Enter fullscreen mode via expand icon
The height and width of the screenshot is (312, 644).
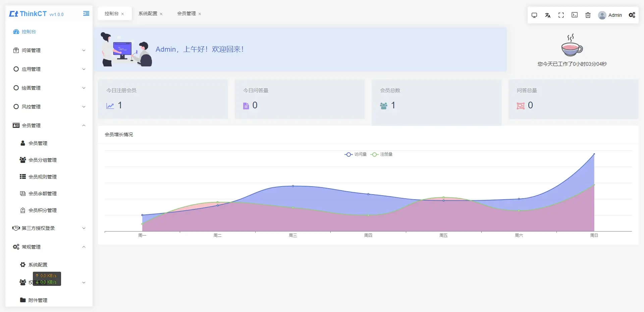[561, 15]
